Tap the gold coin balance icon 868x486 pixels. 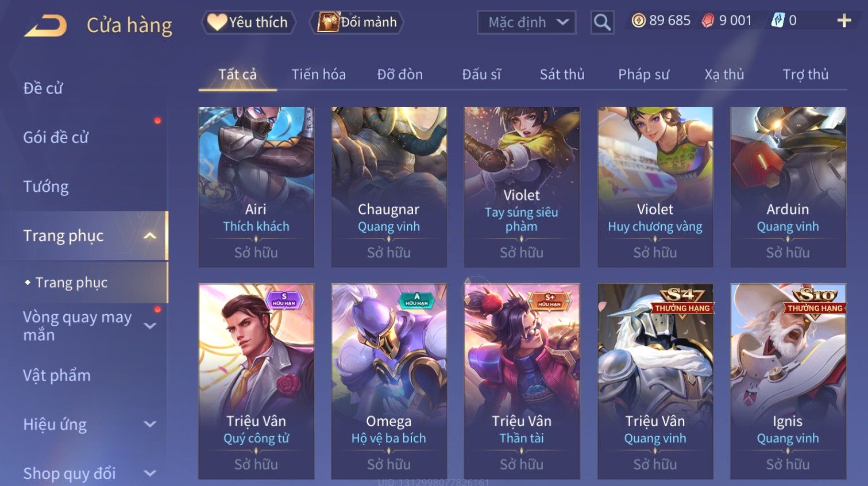point(638,21)
